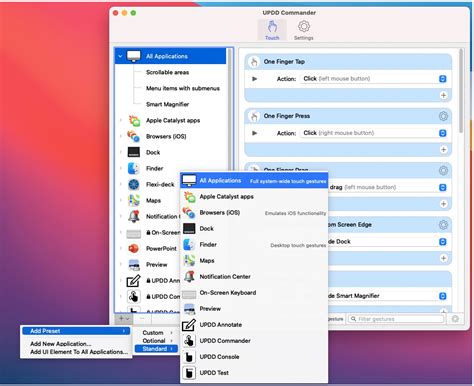474x386 pixels.
Task: Click the gestures panel vertical scrollbar
Action: click(x=461, y=91)
